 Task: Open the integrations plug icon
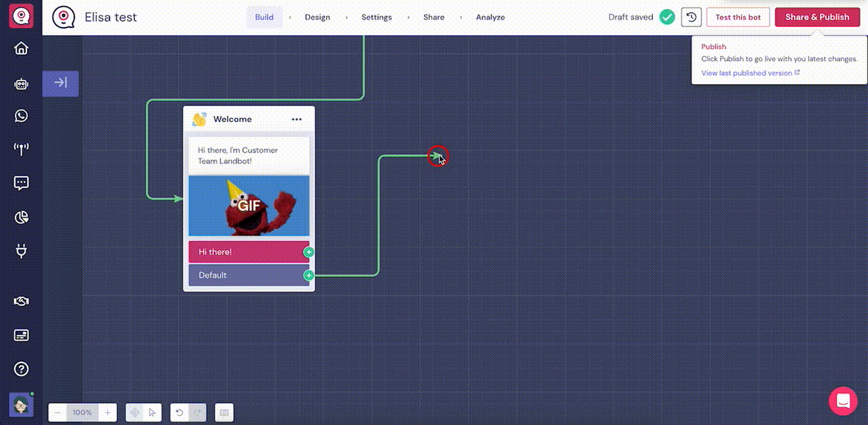21,252
